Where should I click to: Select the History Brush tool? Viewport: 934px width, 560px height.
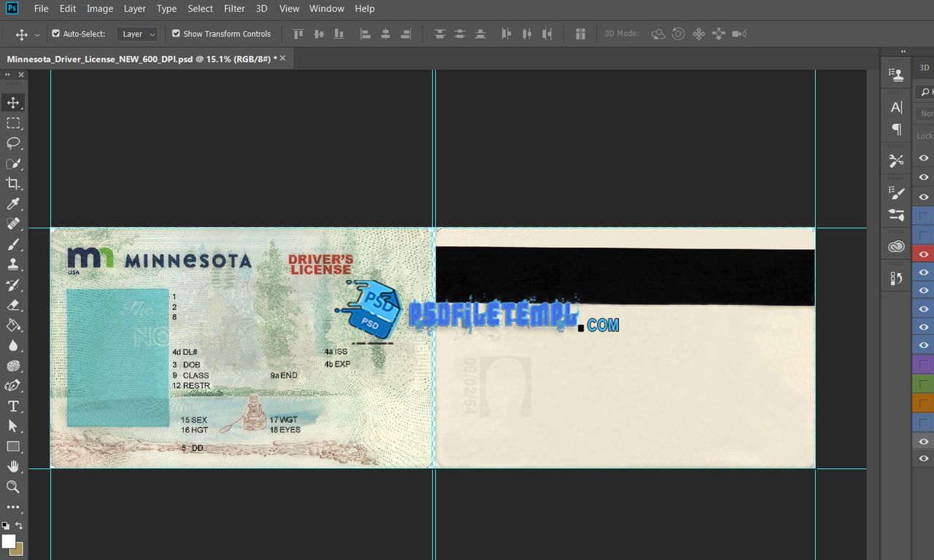[x=13, y=285]
